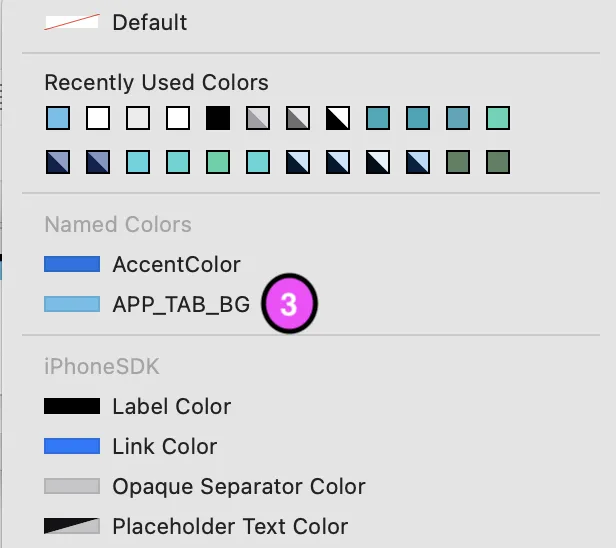The height and width of the screenshot is (548, 616).
Task: Select the Link Color option
Action: tap(164, 447)
